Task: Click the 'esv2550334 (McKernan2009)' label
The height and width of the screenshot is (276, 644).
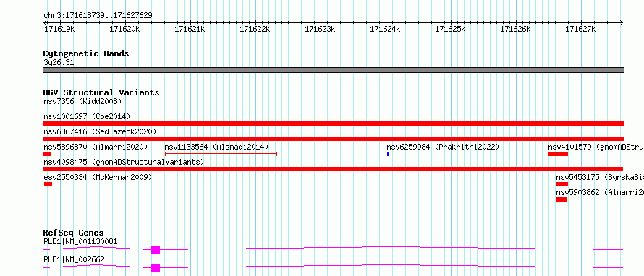Action: pos(98,177)
